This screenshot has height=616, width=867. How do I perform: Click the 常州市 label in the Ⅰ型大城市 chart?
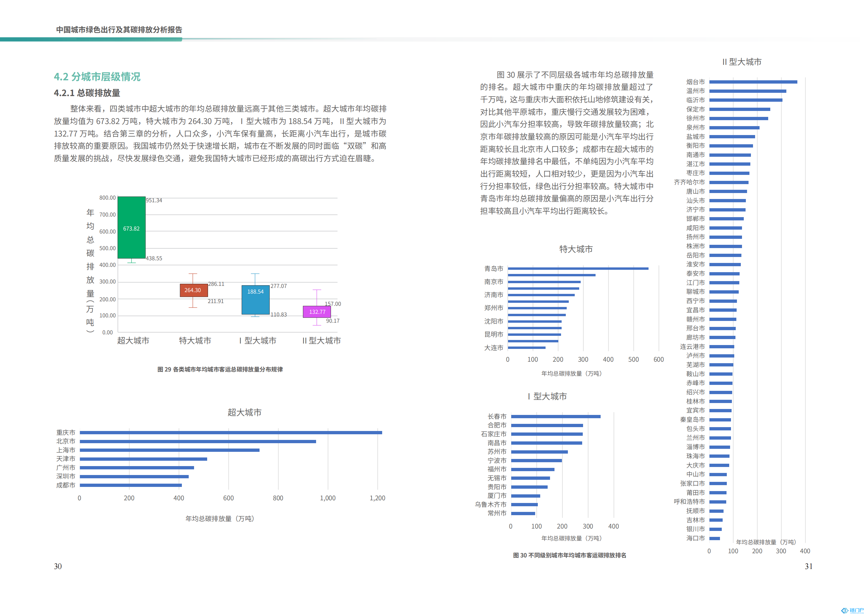click(497, 513)
